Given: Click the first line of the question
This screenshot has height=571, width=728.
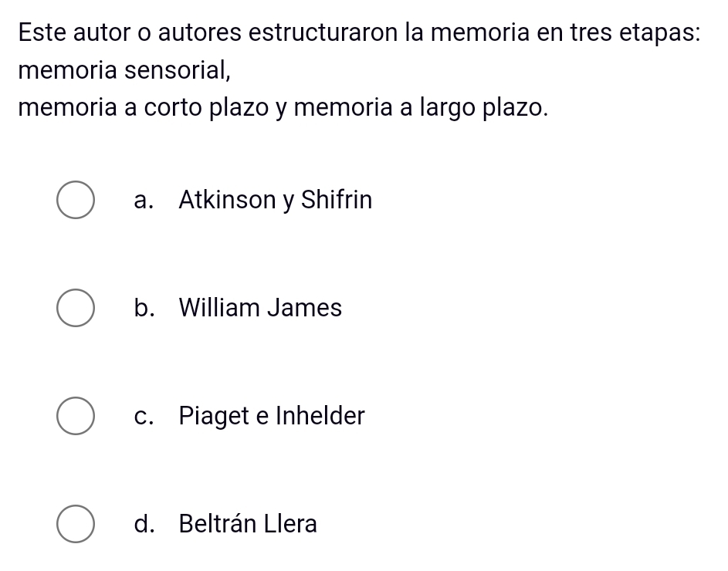Looking at the screenshot, I should tap(359, 32).
